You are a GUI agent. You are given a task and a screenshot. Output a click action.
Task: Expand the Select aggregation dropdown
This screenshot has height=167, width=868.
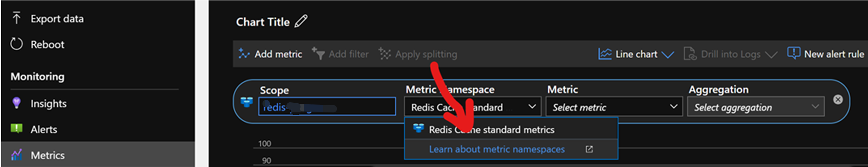756,107
